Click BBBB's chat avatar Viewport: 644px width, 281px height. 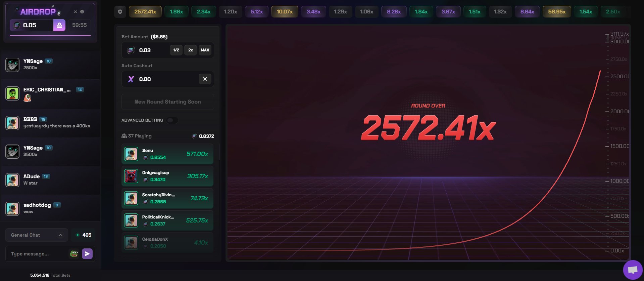(12, 123)
